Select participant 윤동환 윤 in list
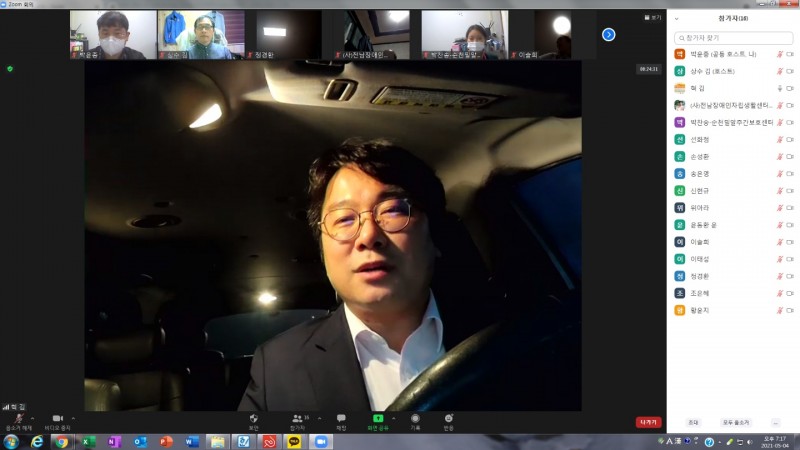Screen dimensions: 800x450 [733, 225]
